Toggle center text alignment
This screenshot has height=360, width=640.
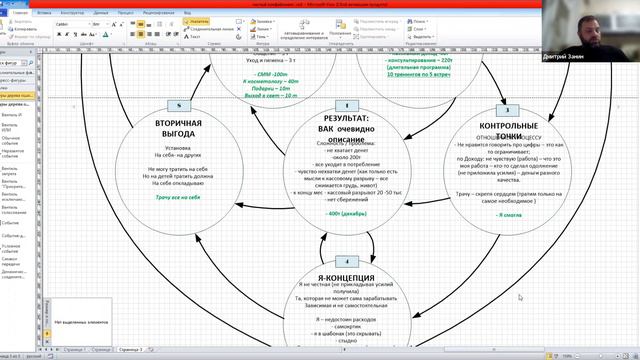click(140, 35)
